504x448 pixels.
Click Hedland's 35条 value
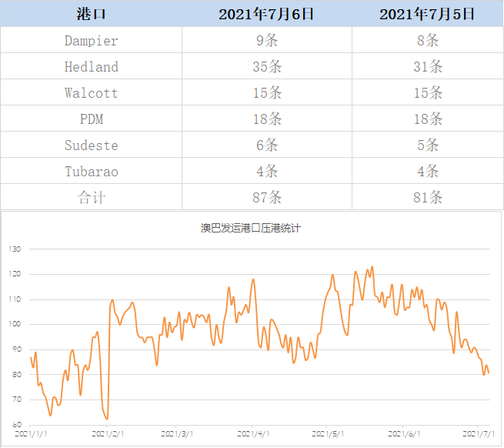coord(267,66)
